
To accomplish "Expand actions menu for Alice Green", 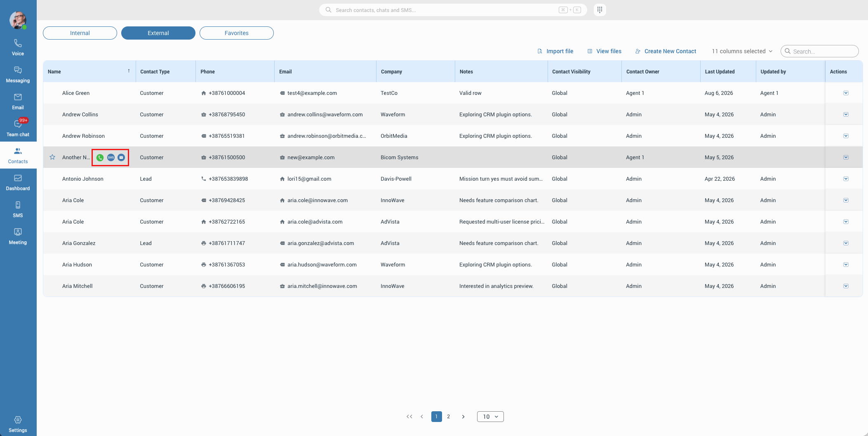I will pyautogui.click(x=846, y=93).
